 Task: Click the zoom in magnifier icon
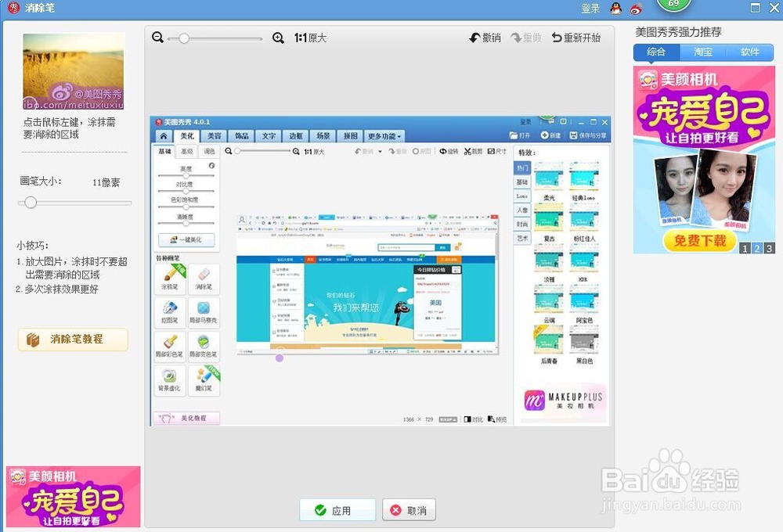click(278, 38)
